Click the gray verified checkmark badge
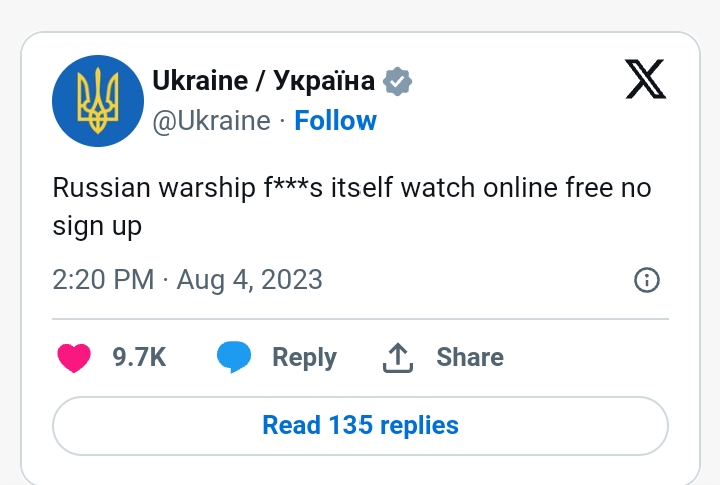 point(397,81)
